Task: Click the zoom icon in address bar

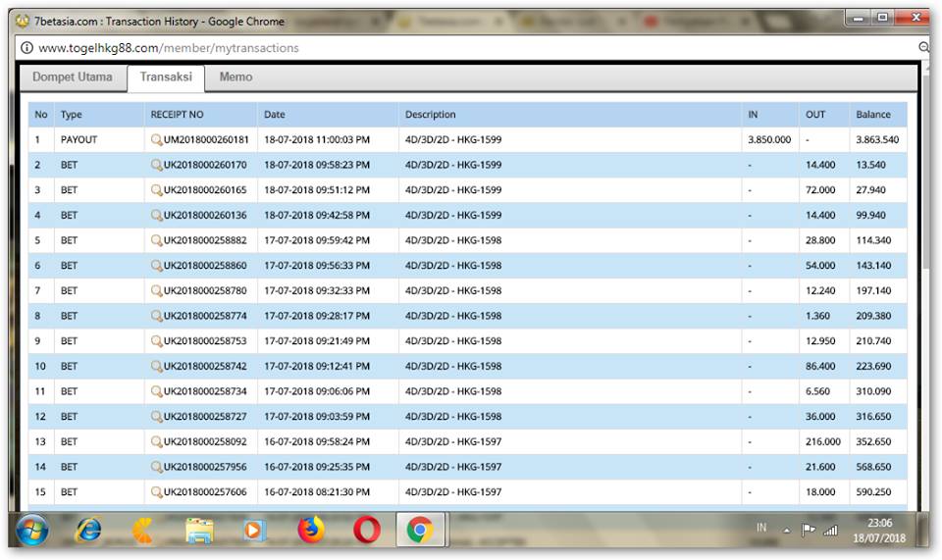Action: 922,47
